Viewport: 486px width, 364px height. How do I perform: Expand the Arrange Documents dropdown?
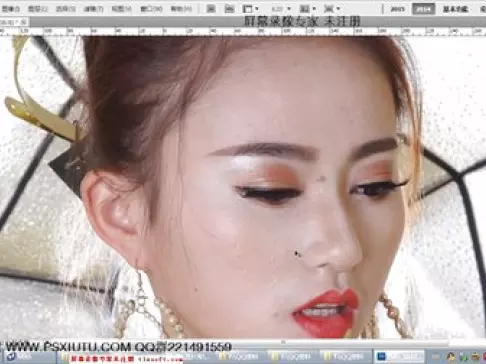(307, 9)
